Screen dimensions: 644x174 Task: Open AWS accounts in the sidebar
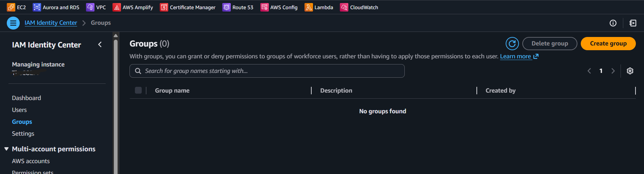pyautogui.click(x=31, y=161)
